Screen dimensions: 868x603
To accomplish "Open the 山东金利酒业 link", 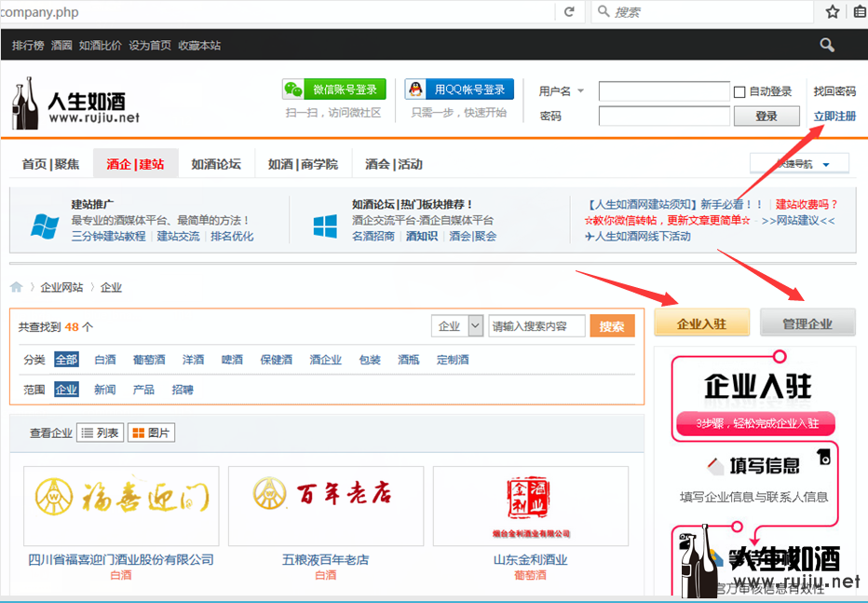I will 530,560.
